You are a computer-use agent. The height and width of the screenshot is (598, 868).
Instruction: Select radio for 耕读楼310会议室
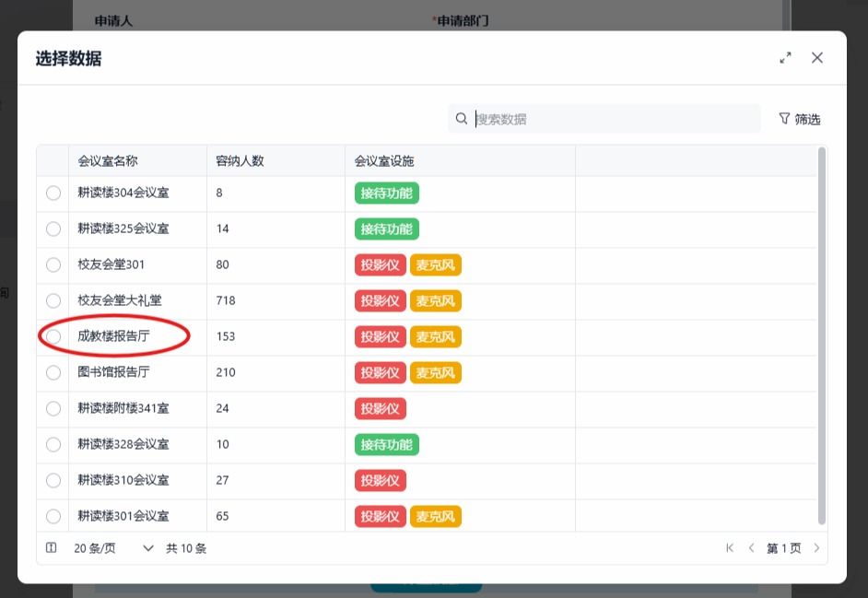tap(53, 480)
